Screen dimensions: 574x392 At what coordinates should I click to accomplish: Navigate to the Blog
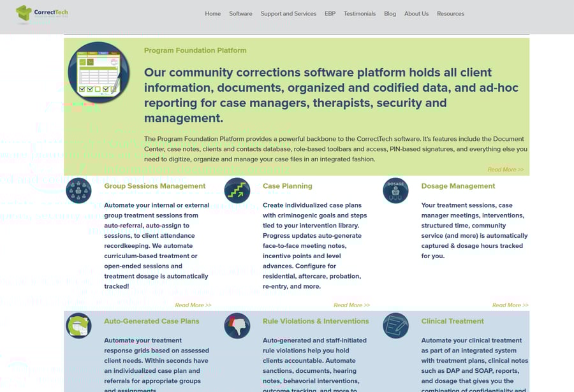(x=390, y=13)
